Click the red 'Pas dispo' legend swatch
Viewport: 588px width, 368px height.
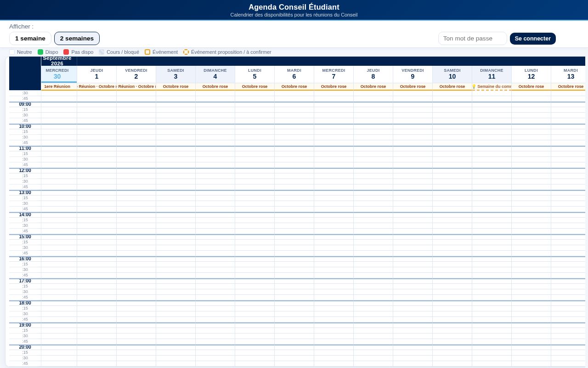(66, 52)
